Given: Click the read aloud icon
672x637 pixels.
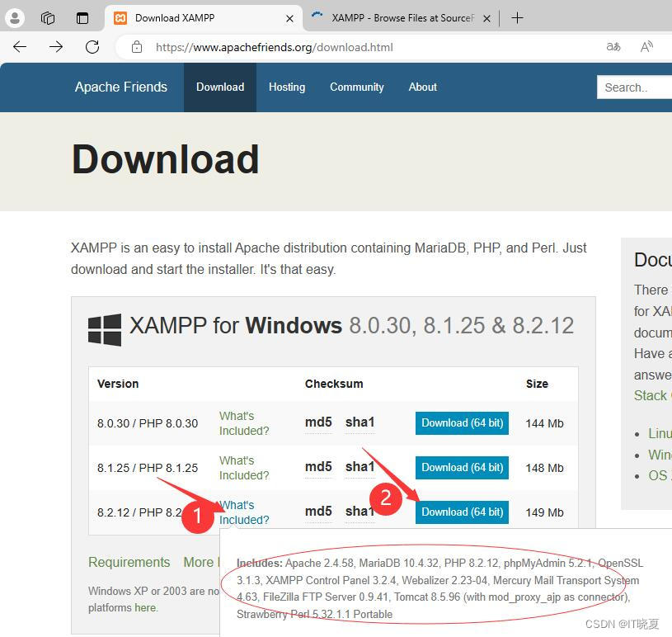Looking at the screenshot, I should [646, 47].
